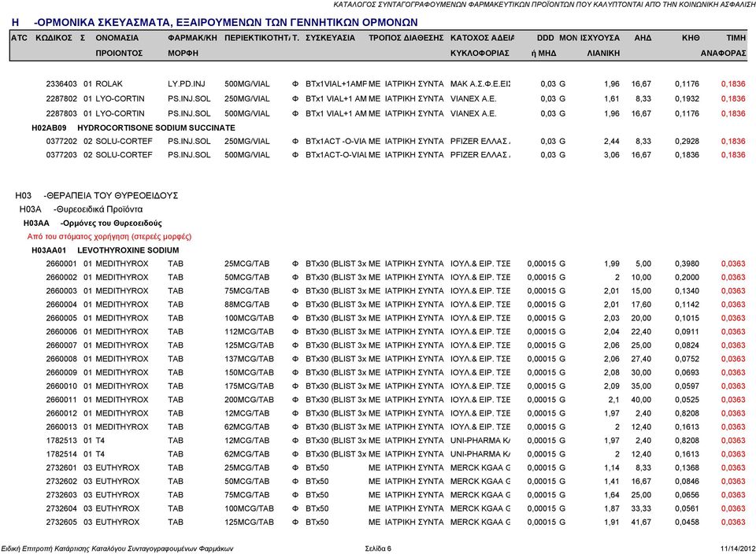Click KHΘ value '0,3980'
756x554 pixels.
point(687,264)
